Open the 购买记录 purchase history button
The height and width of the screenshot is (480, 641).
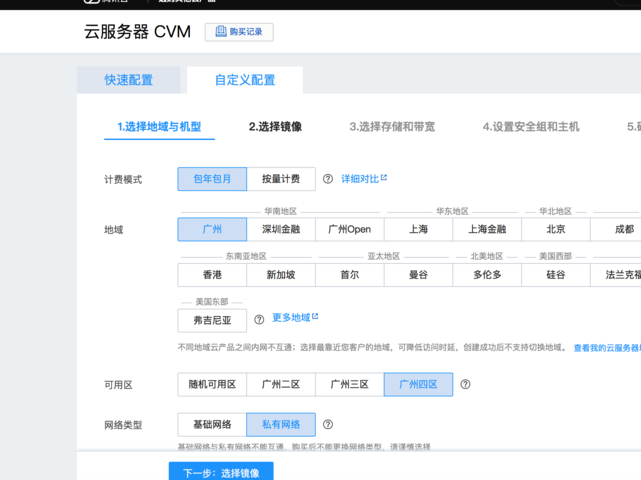pos(239,32)
